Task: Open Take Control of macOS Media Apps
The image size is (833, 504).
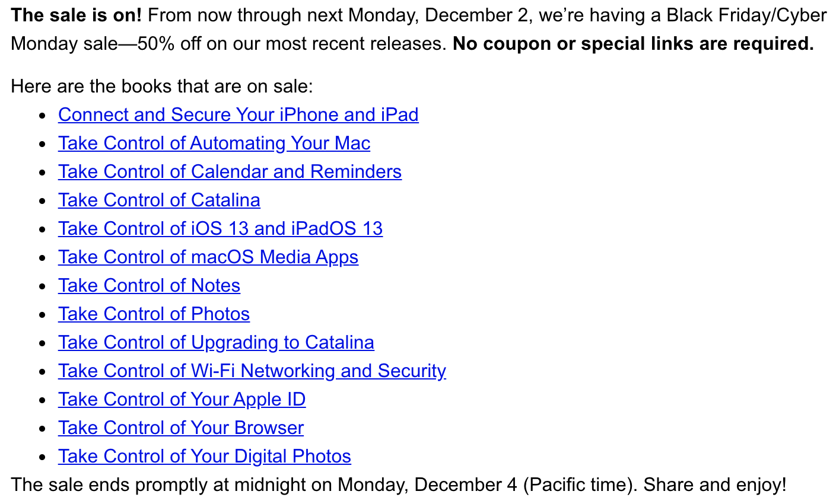Action: point(208,257)
